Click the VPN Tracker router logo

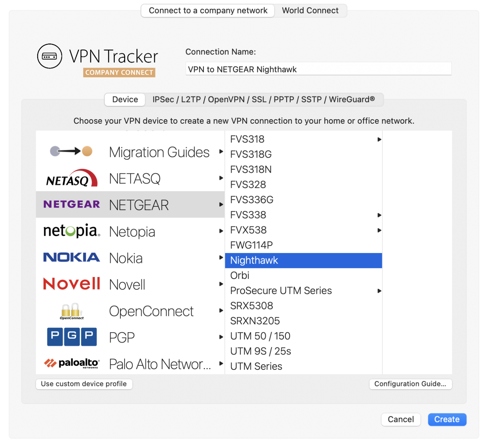coord(50,56)
